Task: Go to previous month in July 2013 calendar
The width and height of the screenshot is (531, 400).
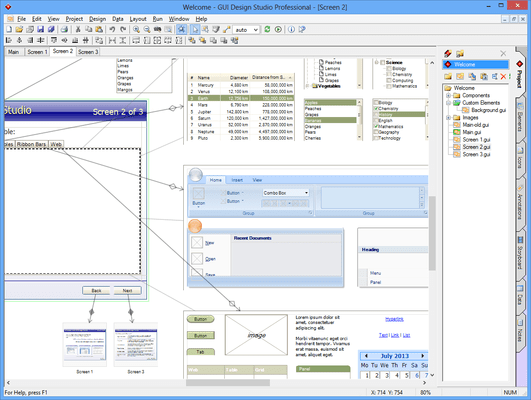Action: (x=366, y=356)
